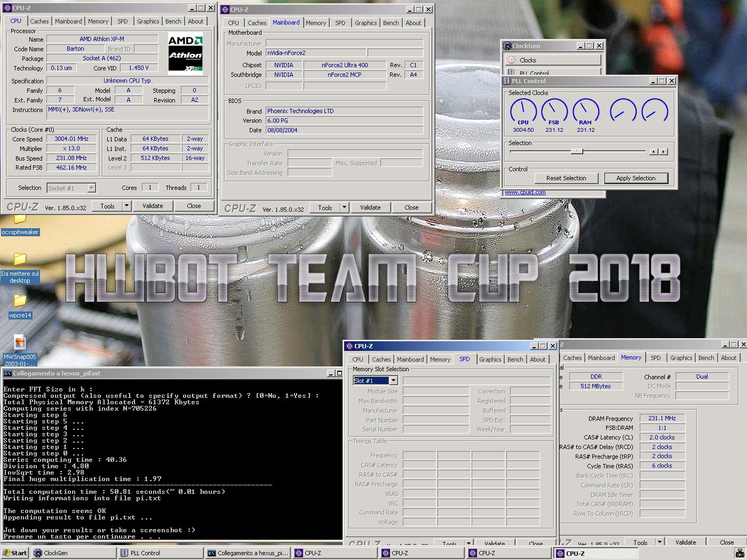747x560 pixels.
Task: Switch to 'Collegamento a hexus_pi' taskbar item
Action: 248,553
